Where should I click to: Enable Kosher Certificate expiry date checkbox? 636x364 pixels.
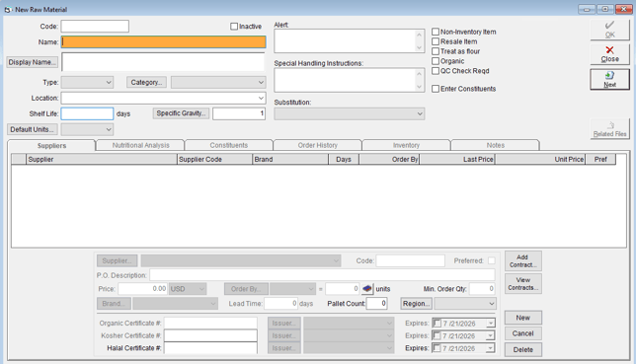click(437, 335)
